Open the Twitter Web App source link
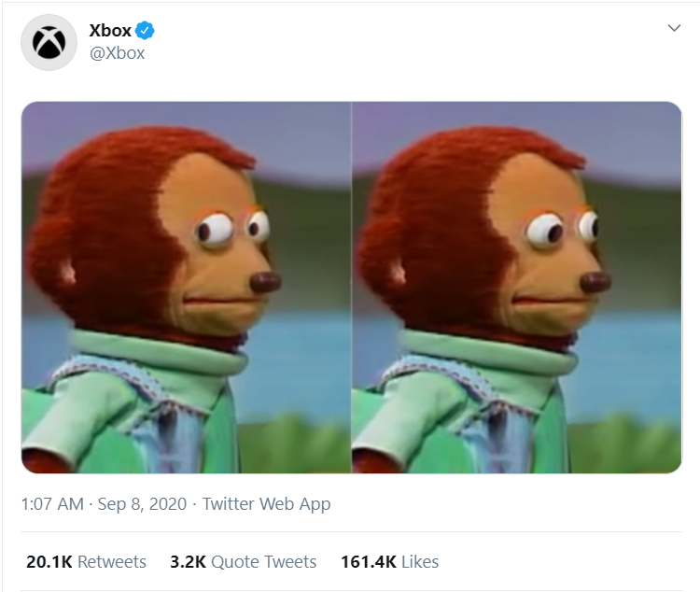 [x=267, y=504]
